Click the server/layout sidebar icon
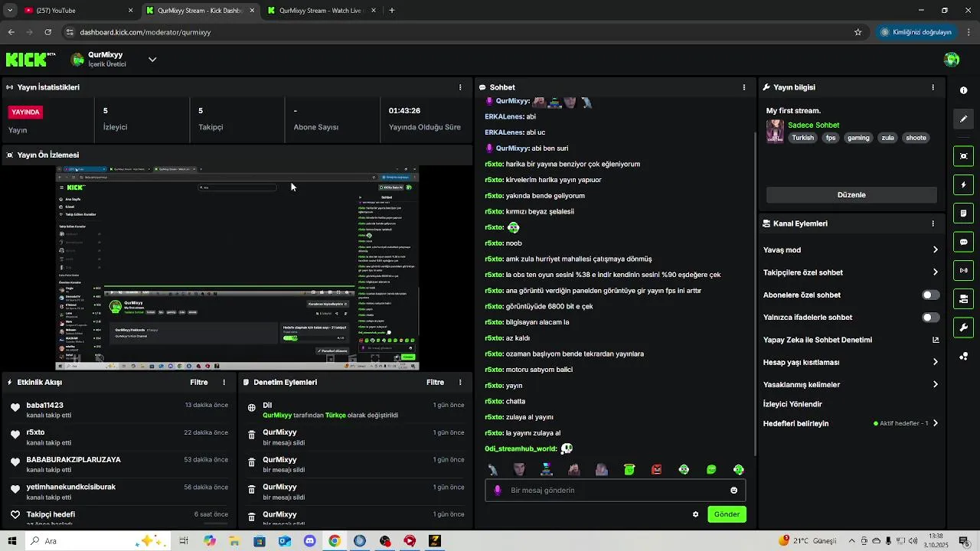 [963, 298]
